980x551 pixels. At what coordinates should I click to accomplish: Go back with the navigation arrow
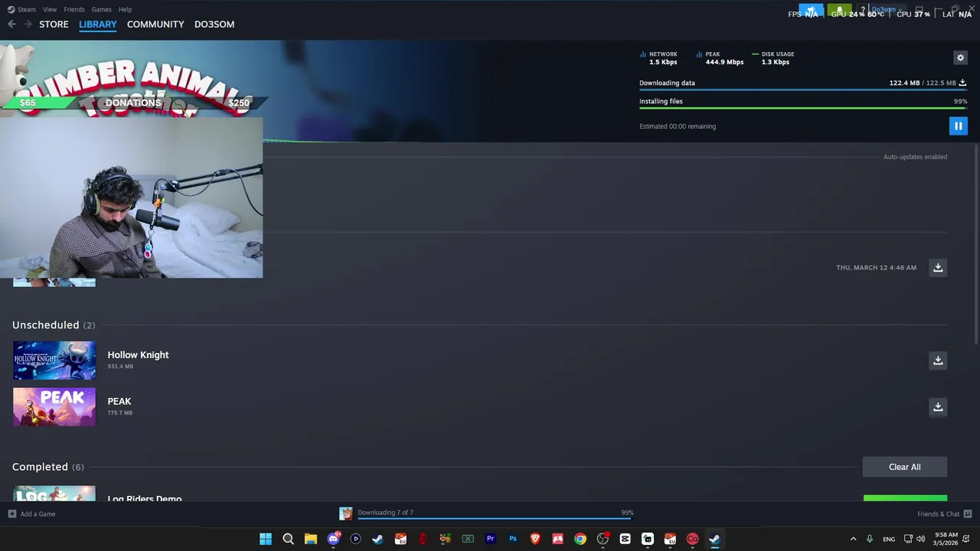point(11,24)
